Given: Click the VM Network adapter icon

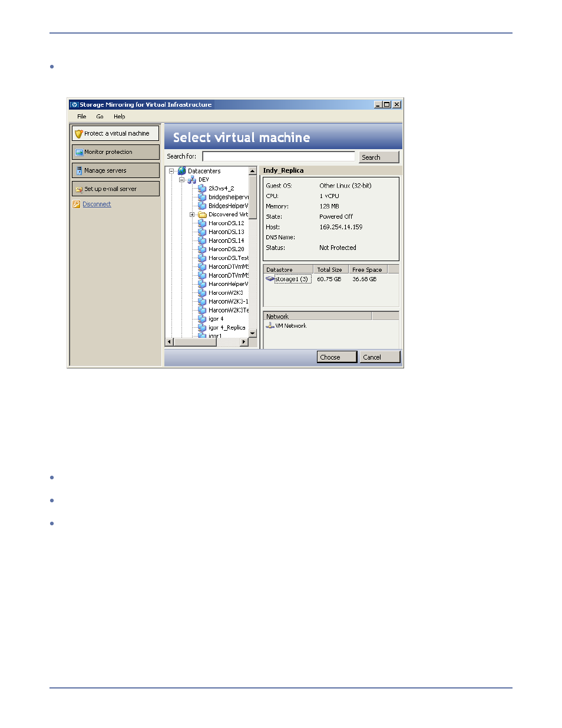Looking at the screenshot, I should tap(270, 325).
